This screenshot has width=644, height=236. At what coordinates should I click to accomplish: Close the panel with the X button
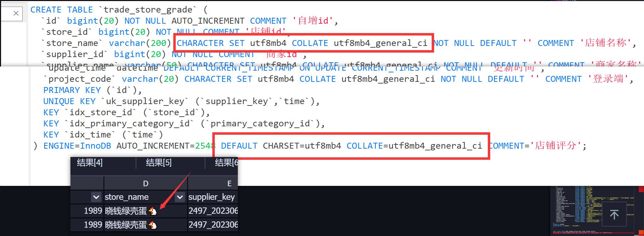point(16,13)
